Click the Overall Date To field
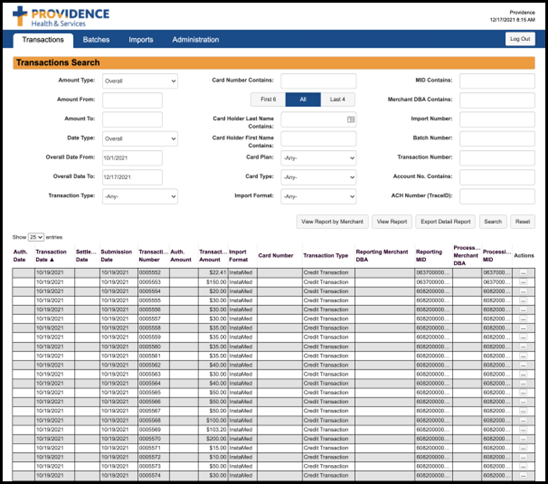 coord(132,177)
